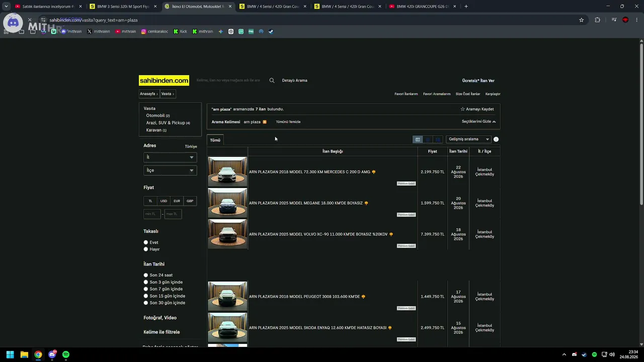Click the min TL price field
Screen dimensions: 644x362
click(x=152, y=214)
